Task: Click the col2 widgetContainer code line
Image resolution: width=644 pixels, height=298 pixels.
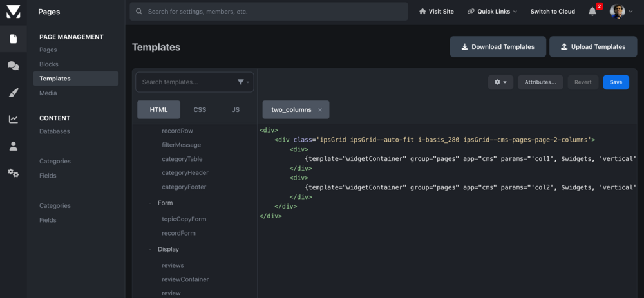Action: click(x=471, y=187)
